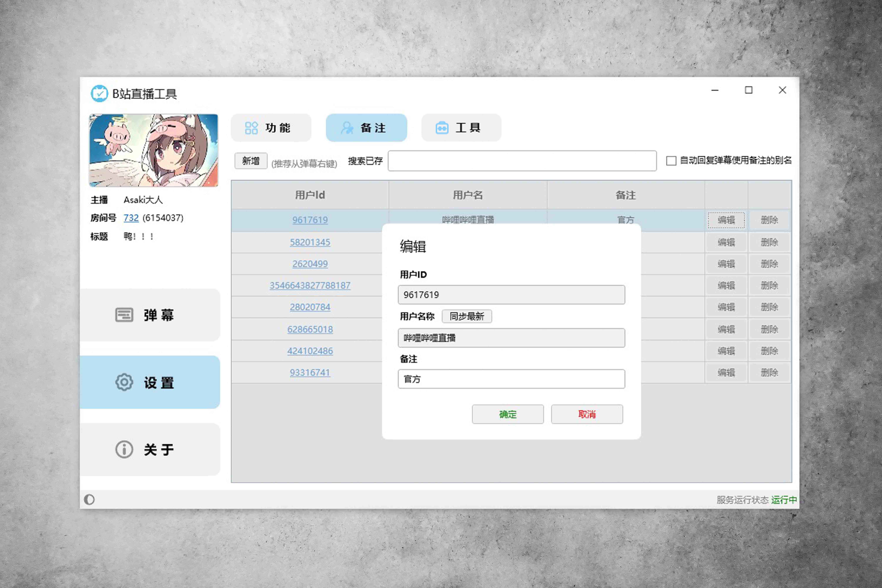This screenshot has width=882, height=588.
Task: Open user ID link 424102486
Action: coord(310,351)
